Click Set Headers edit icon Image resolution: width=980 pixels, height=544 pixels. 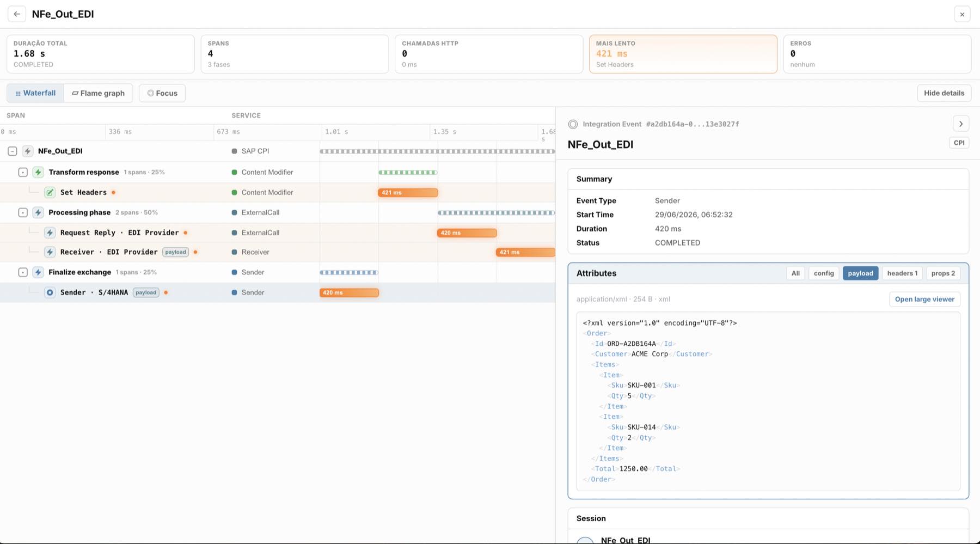coord(50,192)
